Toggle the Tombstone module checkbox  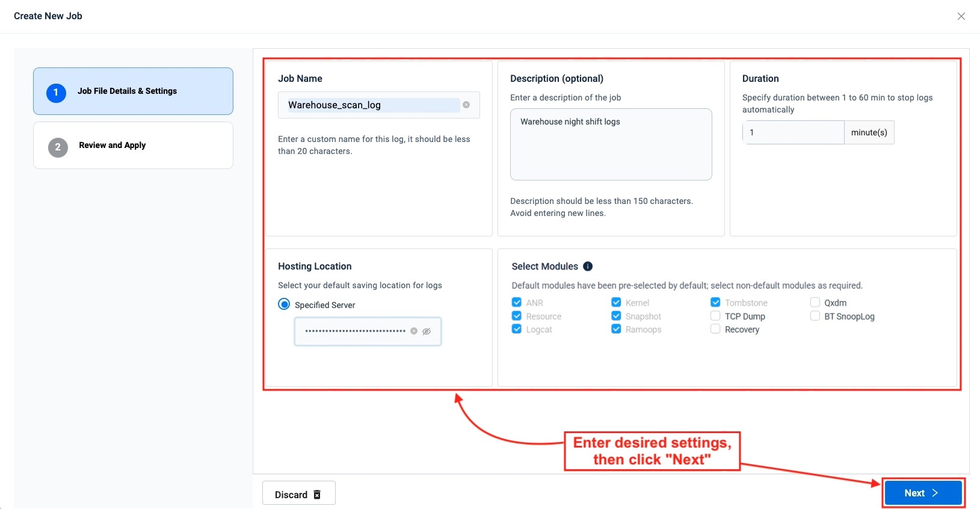(715, 302)
